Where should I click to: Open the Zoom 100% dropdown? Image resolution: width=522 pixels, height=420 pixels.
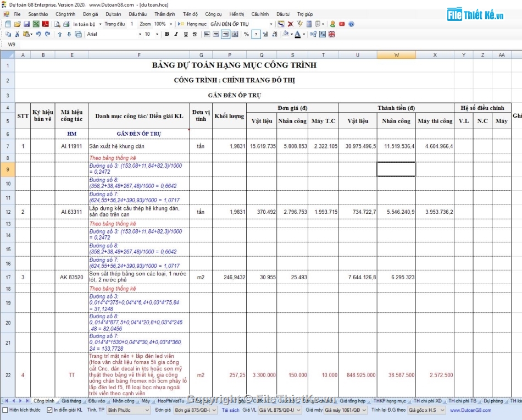(x=171, y=24)
